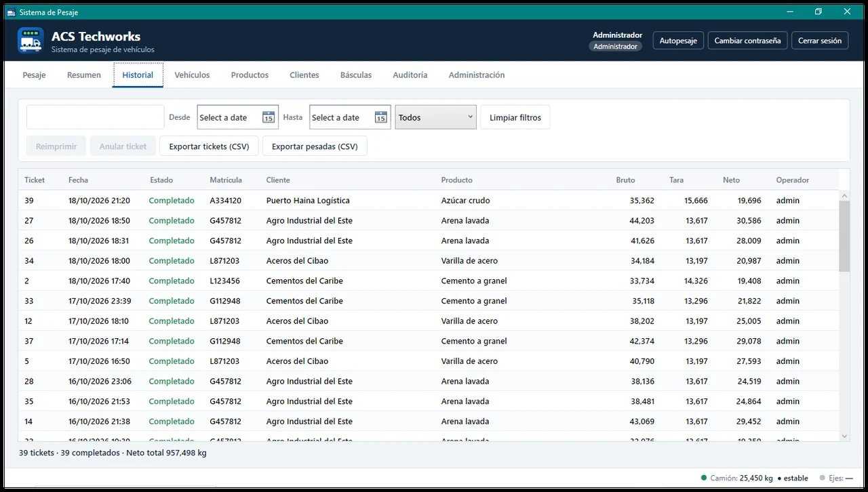Viewport: 868px width, 492px height.
Task: Click the Ejes status indicator
Action: pos(836,478)
